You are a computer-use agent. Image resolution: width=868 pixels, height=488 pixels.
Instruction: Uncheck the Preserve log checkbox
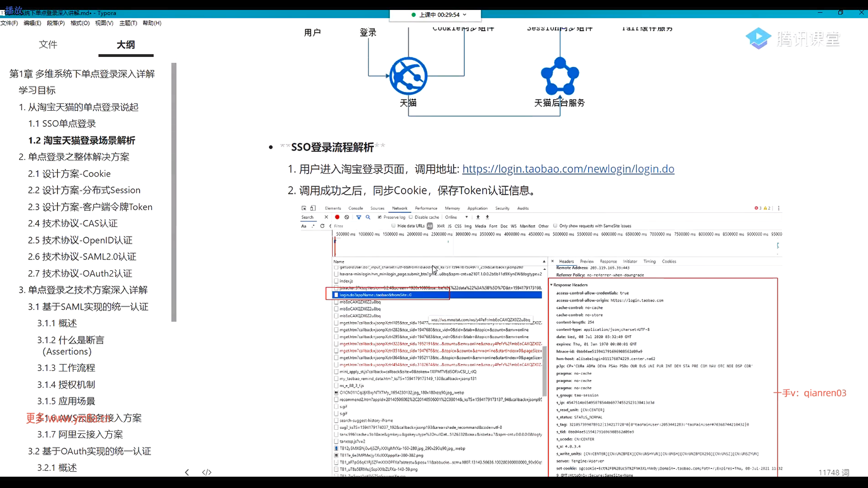(x=380, y=217)
